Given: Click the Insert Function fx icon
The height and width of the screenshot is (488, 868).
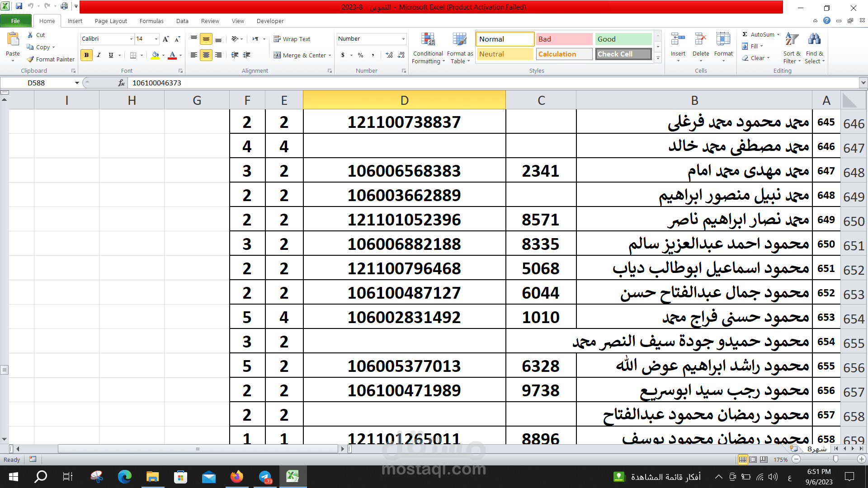Looking at the screenshot, I should (x=121, y=83).
